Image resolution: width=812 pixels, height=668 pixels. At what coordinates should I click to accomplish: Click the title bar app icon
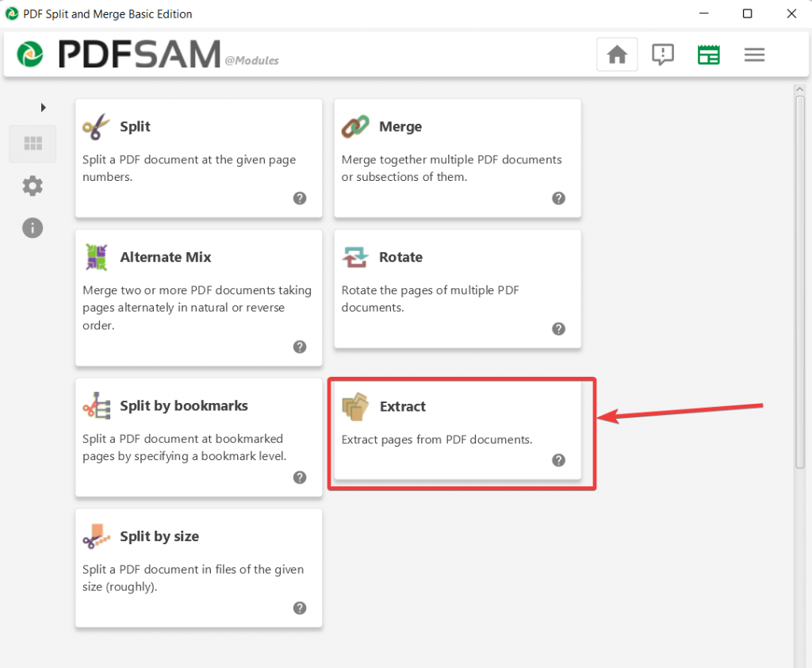pos(12,13)
